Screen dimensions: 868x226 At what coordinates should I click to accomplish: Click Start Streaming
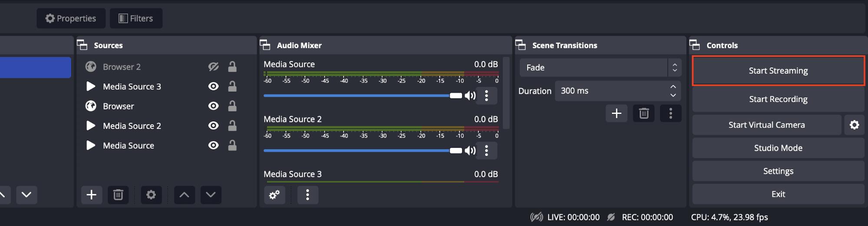778,71
